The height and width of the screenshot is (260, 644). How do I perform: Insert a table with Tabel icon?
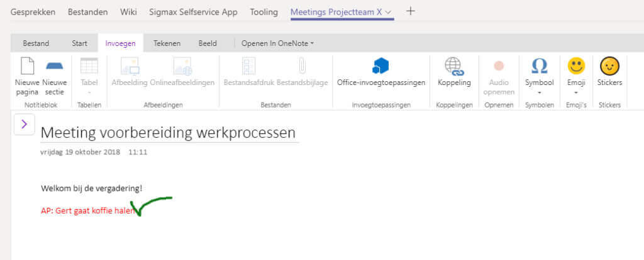tap(89, 66)
